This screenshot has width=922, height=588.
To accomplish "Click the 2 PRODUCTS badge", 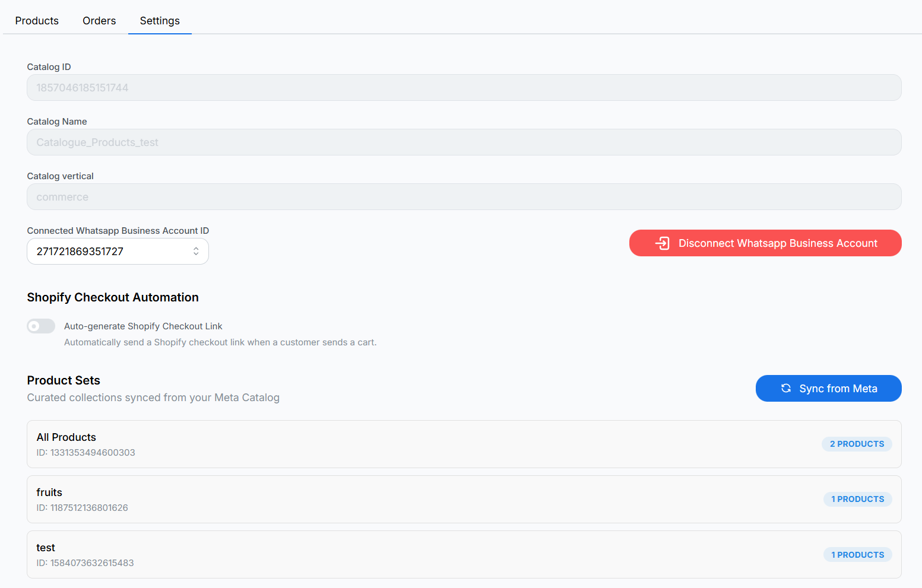I will 857,444.
